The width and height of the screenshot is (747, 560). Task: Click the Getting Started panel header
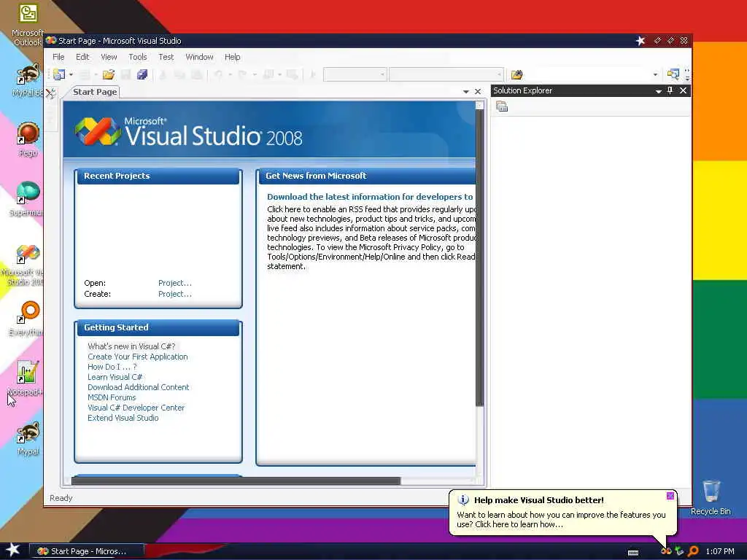pos(158,327)
